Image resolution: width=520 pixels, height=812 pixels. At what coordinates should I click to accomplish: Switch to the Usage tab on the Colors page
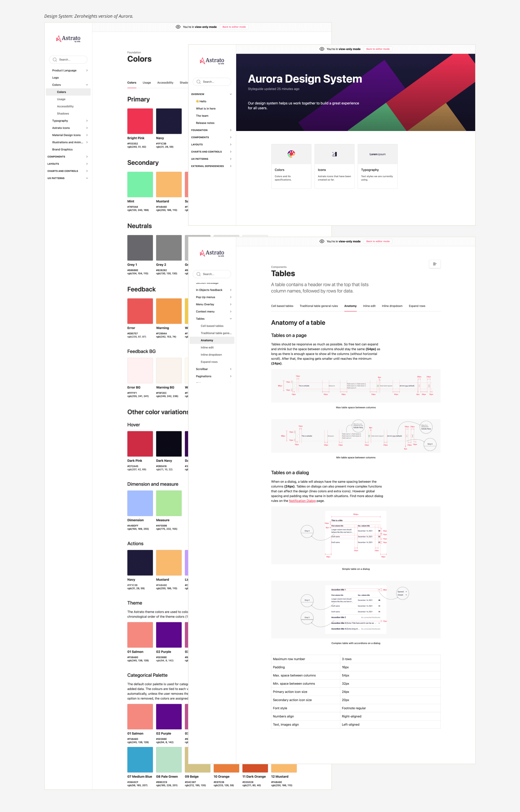pos(147,83)
